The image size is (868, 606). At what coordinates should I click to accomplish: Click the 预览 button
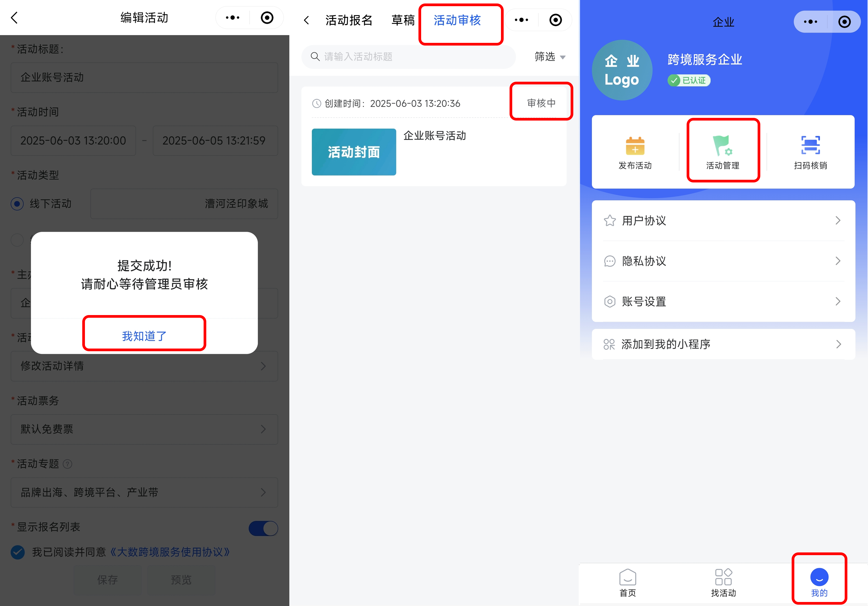[x=181, y=580]
